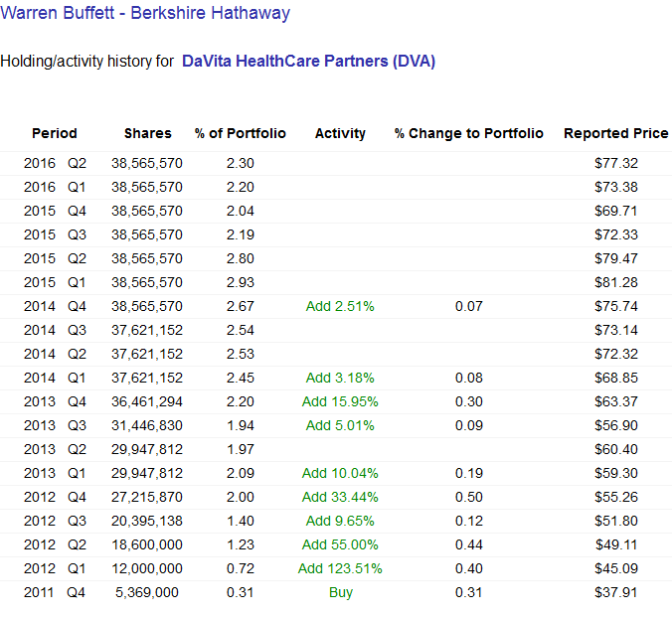Viewport: 672px width, 618px height.
Task: Select the Add 10.04% activity entry
Action: pos(340,474)
